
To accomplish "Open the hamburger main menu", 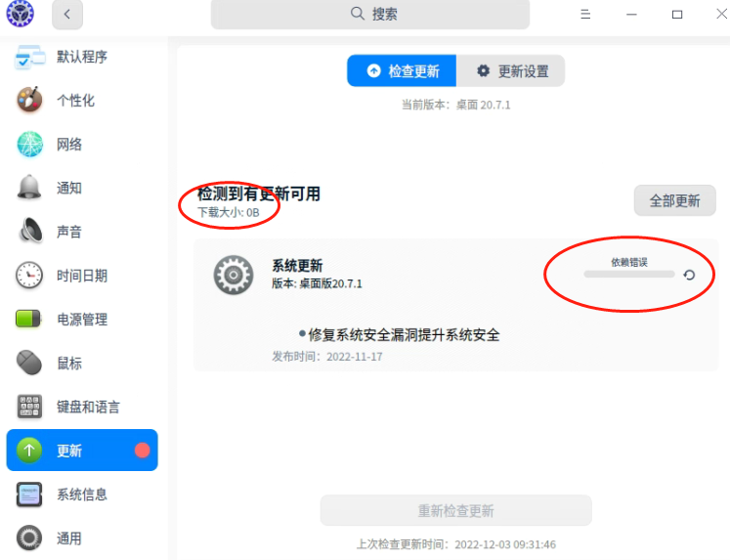I will [x=585, y=15].
